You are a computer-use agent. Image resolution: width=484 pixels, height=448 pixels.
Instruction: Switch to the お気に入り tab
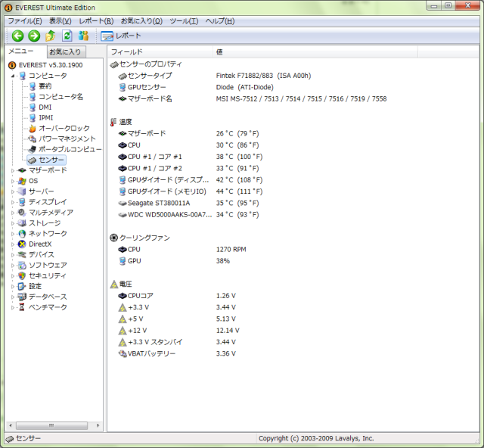pos(67,52)
